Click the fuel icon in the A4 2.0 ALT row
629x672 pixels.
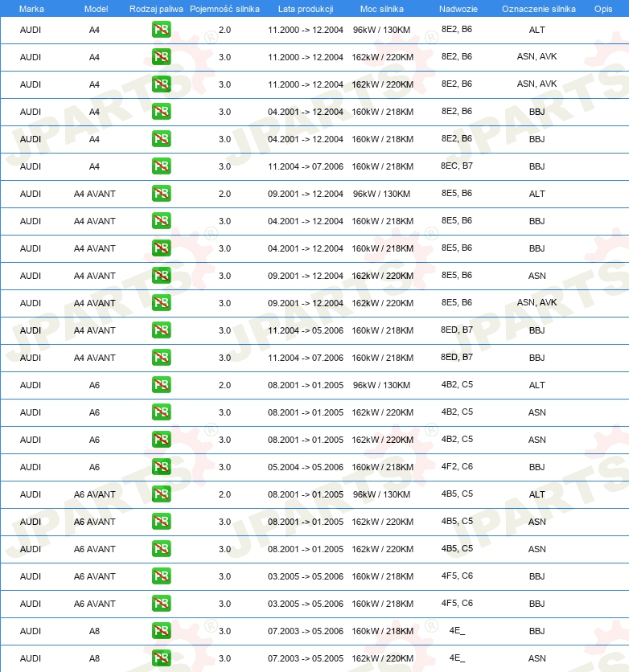[x=161, y=30]
